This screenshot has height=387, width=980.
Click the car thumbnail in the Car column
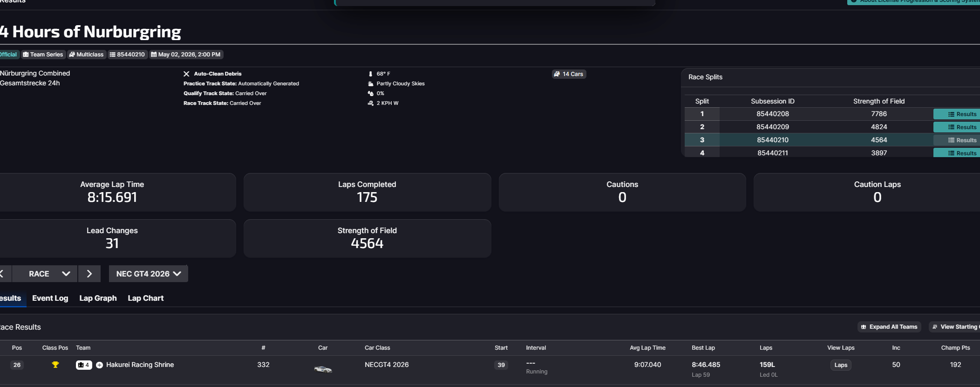tap(323, 369)
